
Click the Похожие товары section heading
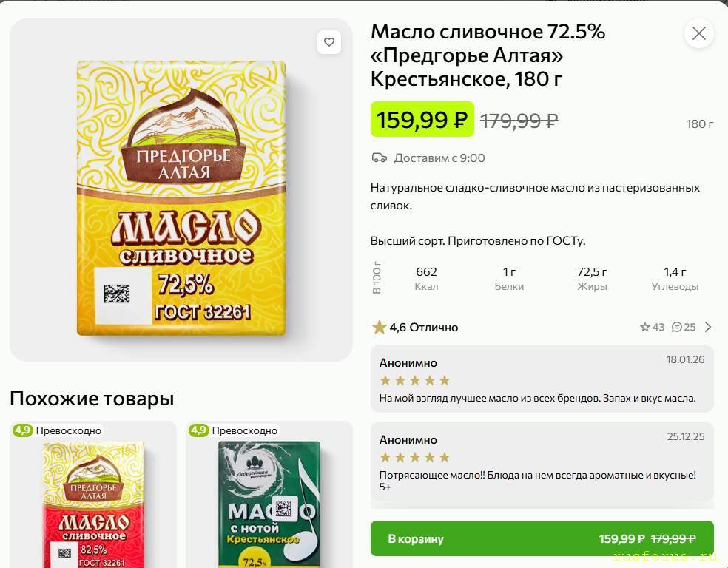(x=92, y=399)
